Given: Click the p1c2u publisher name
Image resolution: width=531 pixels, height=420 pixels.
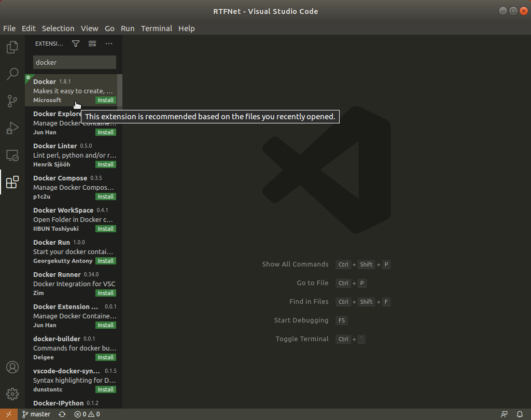Looking at the screenshot, I should pyautogui.click(x=41, y=197).
